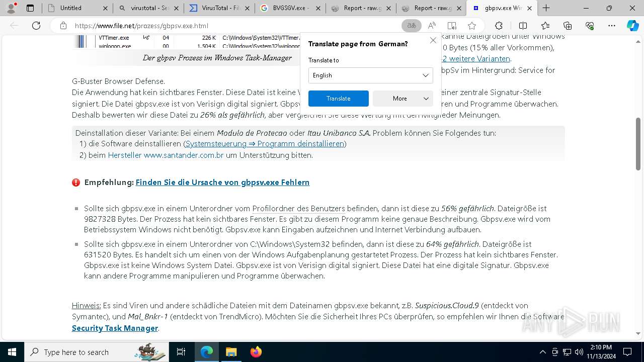Click the Translate icon in address bar

(412, 26)
